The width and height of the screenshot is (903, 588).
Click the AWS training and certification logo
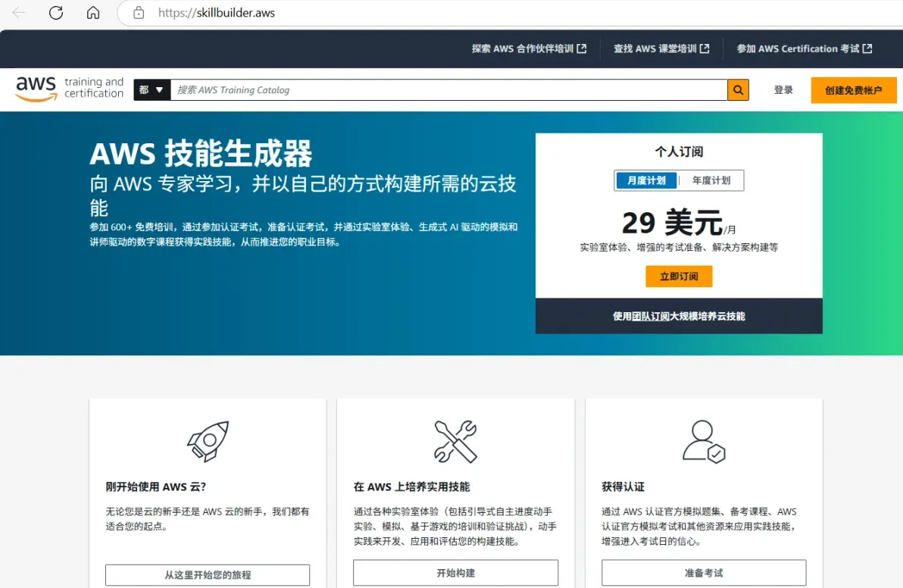click(69, 89)
